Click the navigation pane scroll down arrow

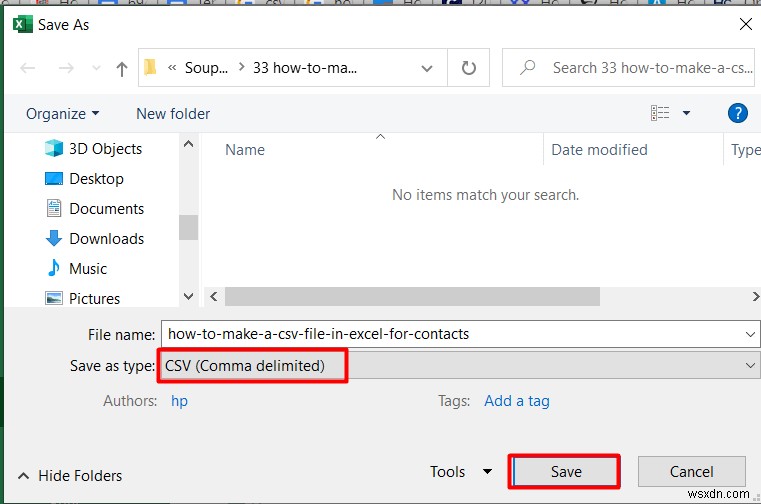189,296
